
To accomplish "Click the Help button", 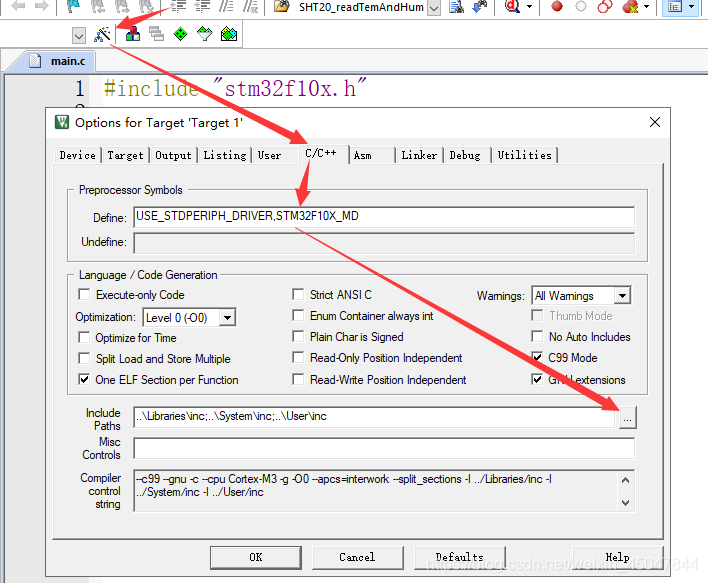I will (618, 557).
